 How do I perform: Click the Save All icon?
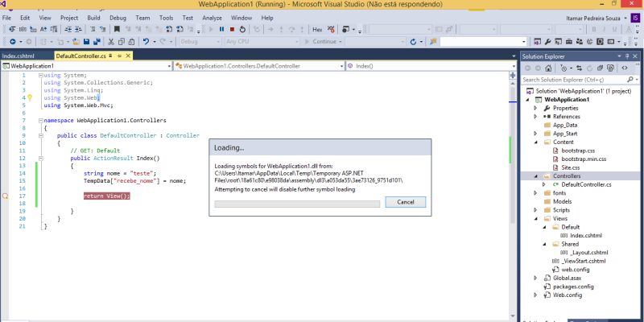click(x=97, y=42)
